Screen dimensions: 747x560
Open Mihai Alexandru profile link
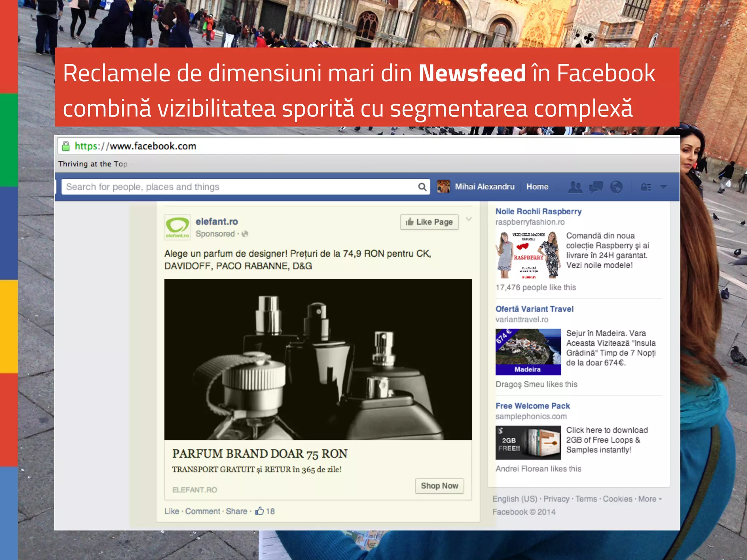pyautogui.click(x=484, y=187)
